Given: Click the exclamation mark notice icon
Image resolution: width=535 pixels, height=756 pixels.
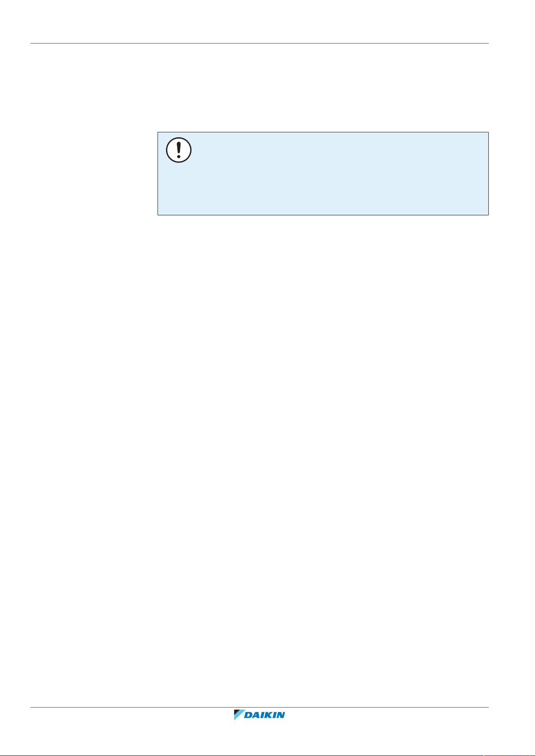Looking at the screenshot, I should click(x=179, y=150).
